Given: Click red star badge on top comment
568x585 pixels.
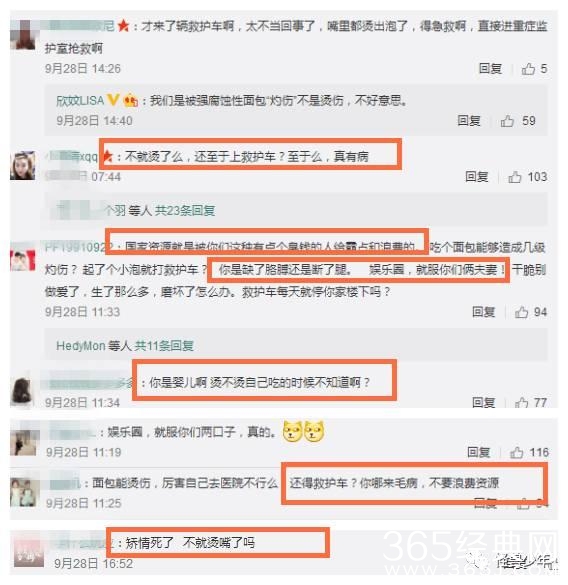Looking at the screenshot, I should 123,26.
